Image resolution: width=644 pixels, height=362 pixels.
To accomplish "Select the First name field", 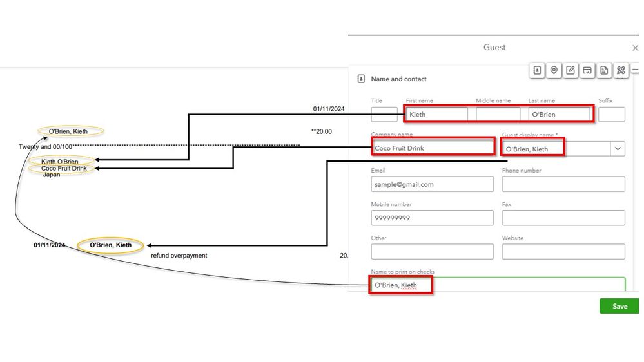I will pos(436,114).
